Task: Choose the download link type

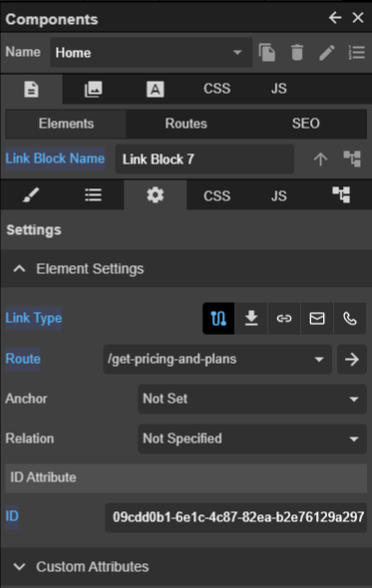Action: (x=251, y=318)
